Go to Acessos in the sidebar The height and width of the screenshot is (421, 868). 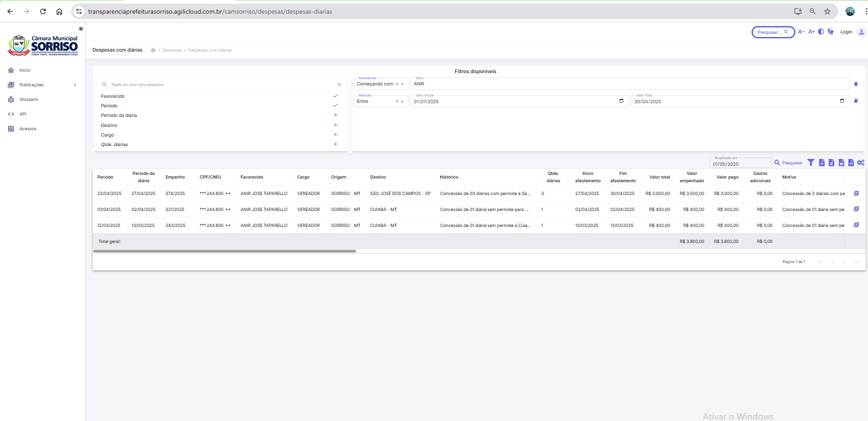[x=28, y=129]
